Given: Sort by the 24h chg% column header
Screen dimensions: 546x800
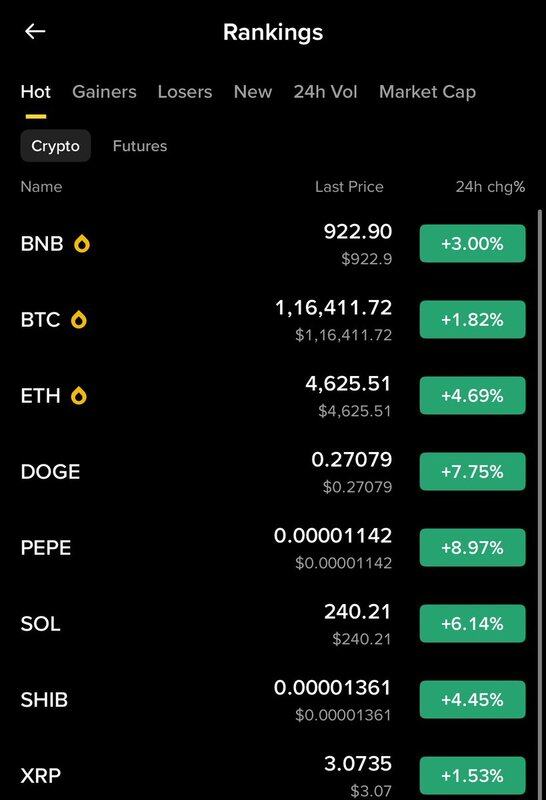Looking at the screenshot, I should [x=490, y=187].
